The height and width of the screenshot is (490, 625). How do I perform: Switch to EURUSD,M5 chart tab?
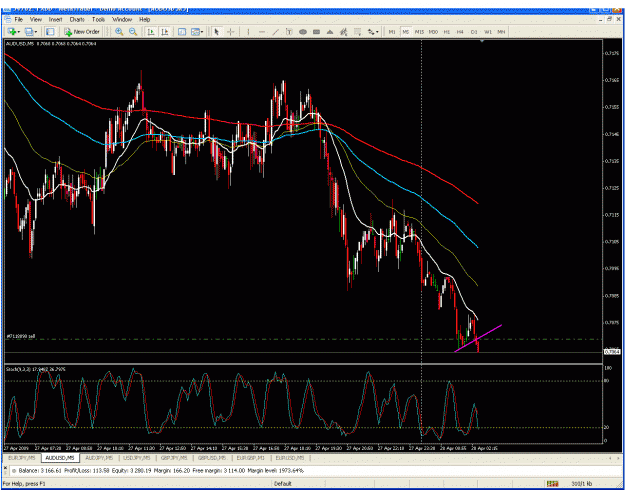pos(290,457)
